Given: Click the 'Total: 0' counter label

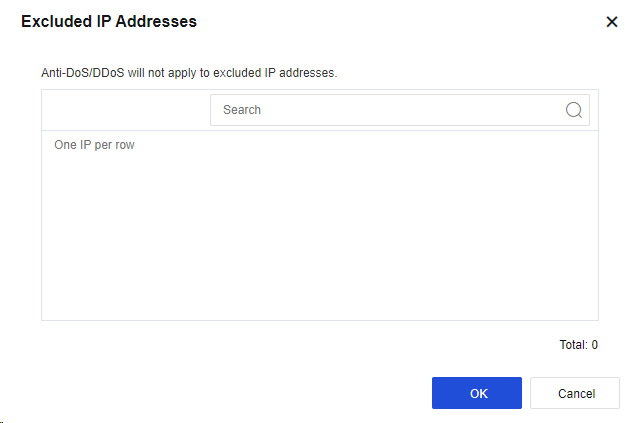Looking at the screenshot, I should point(578,345).
